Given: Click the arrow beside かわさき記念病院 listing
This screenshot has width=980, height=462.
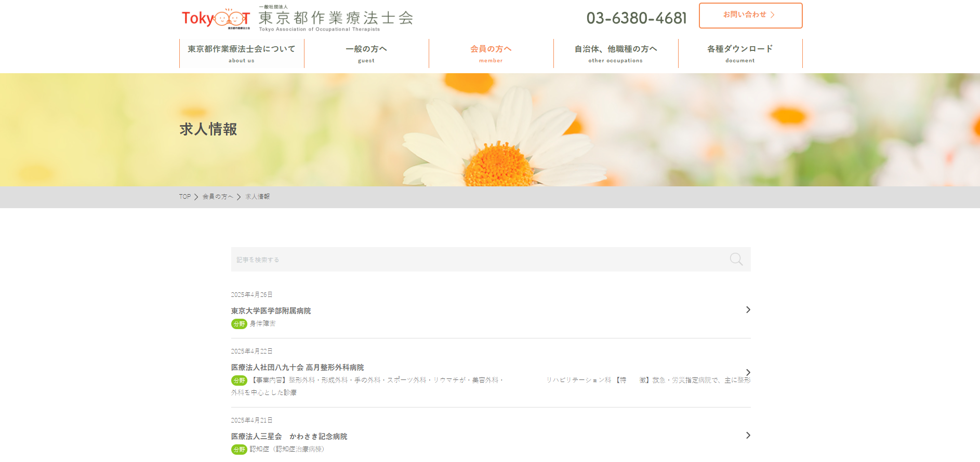Looking at the screenshot, I should pyautogui.click(x=748, y=436).
